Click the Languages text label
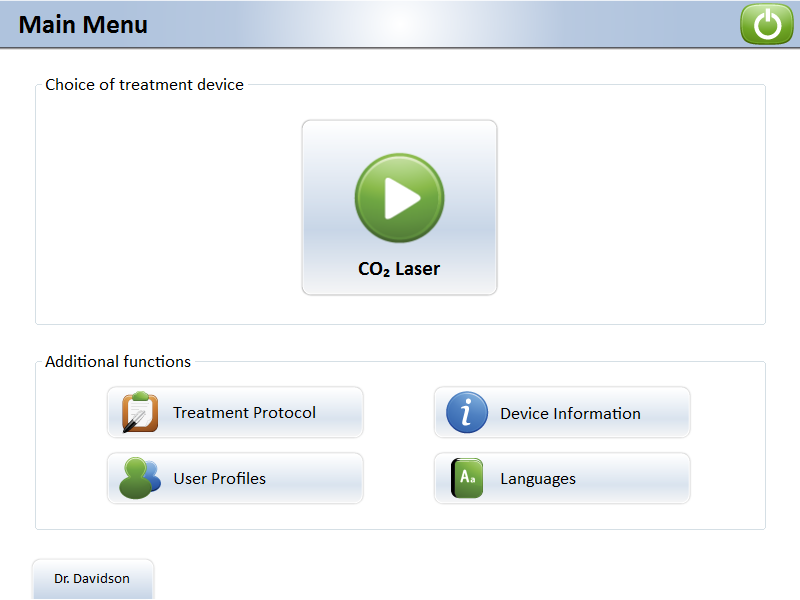The image size is (800, 600). click(538, 479)
